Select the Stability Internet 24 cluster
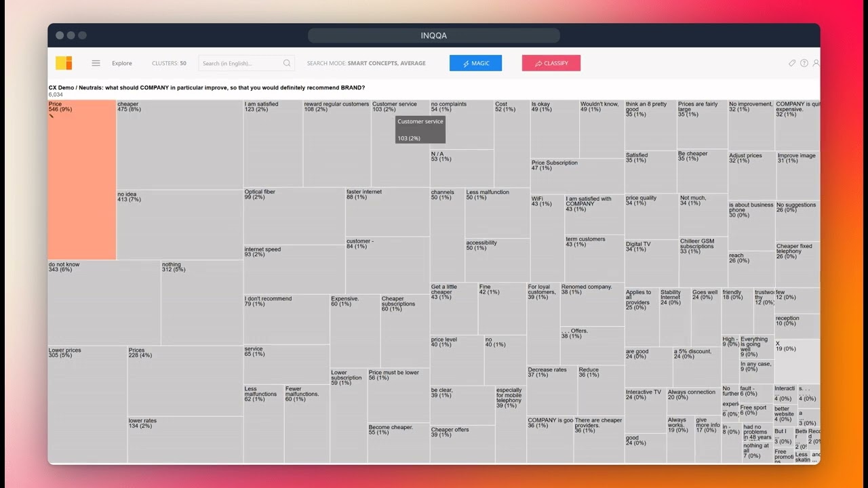The width and height of the screenshot is (868, 488). 675,317
